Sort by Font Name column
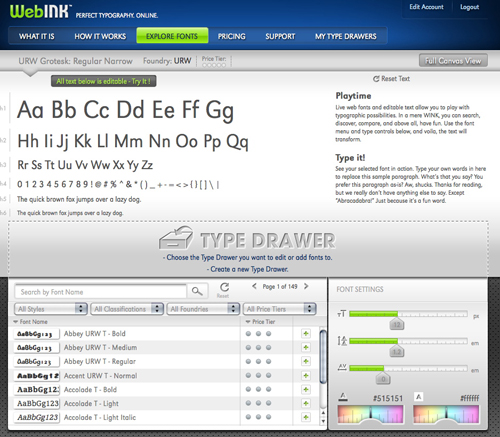Viewport: 500px width, 437px height. pyautogui.click(x=30, y=322)
